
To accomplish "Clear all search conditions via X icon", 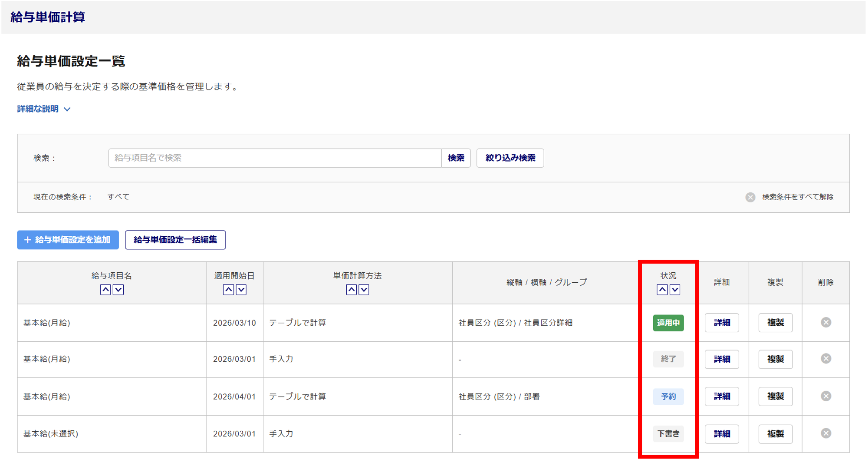I will (750, 197).
